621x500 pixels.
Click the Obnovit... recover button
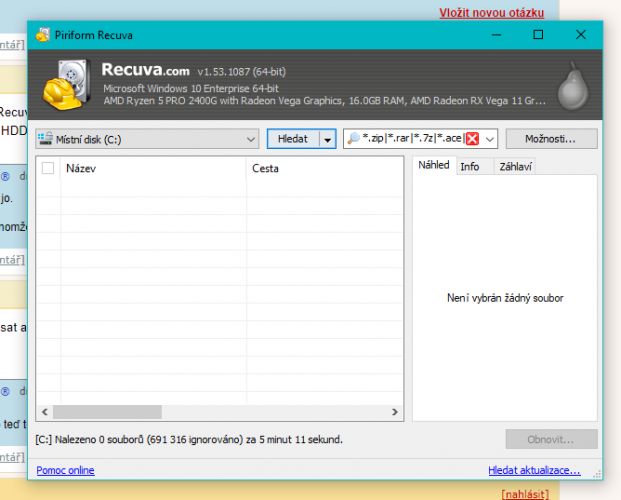point(551,439)
